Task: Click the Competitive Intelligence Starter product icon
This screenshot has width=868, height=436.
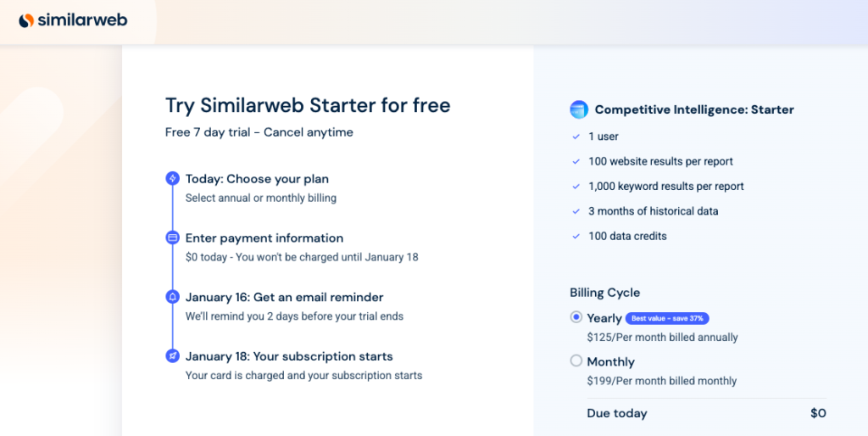Action: coord(579,109)
